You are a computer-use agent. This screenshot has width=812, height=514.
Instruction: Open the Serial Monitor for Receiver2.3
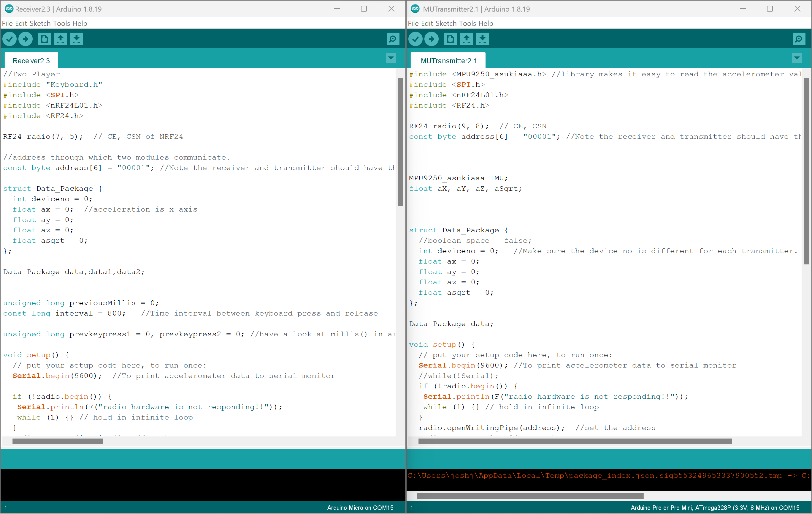(x=393, y=38)
